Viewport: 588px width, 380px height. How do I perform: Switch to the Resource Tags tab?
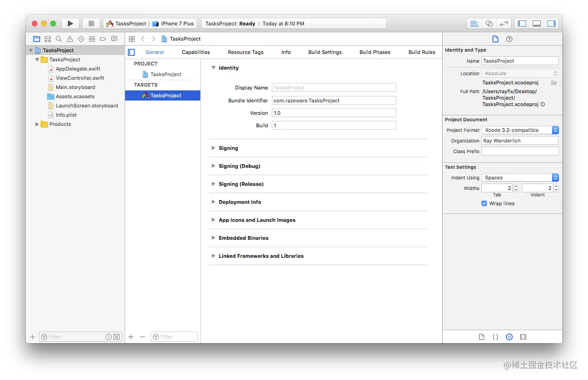(x=246, y=52)
